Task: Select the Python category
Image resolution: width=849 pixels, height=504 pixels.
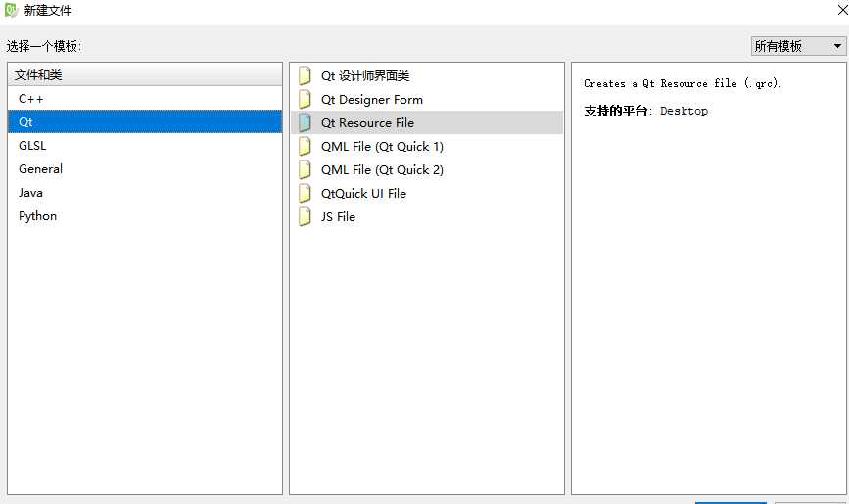Action: [x=145, y=216]
